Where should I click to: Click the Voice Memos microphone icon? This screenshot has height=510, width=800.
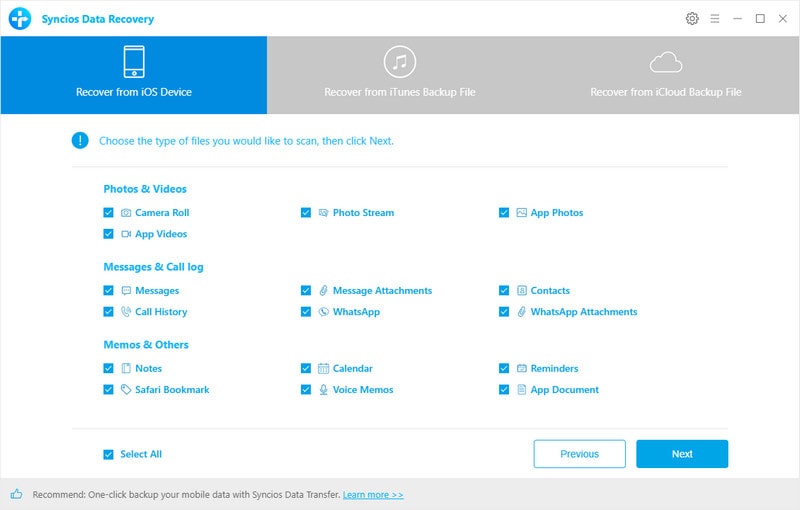click(x=323, y=390)
